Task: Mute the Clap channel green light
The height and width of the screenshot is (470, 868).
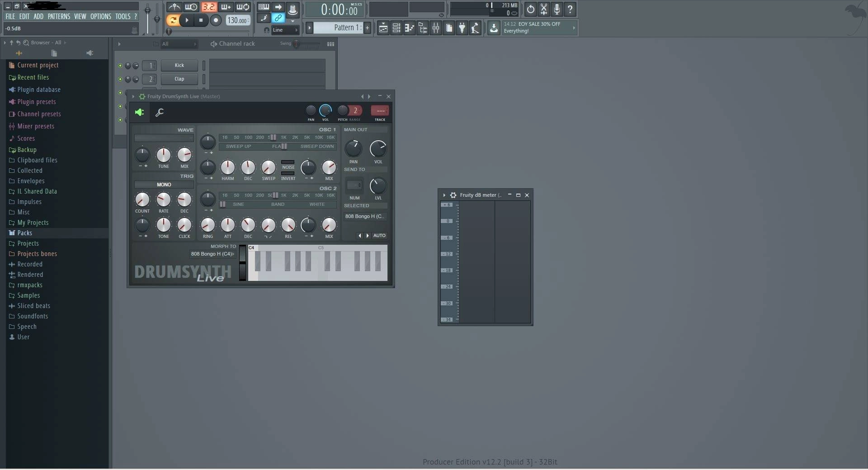Action: [x=120, y=79]
